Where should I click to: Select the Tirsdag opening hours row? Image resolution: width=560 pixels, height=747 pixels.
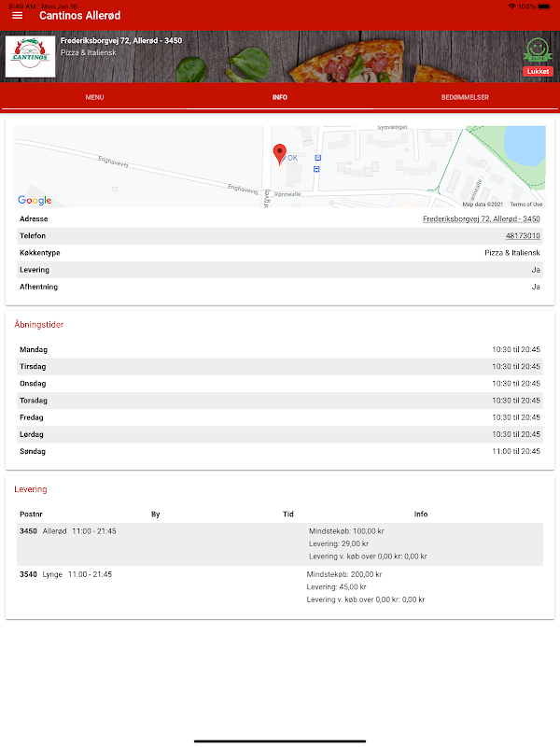click(x=280, y=367)
